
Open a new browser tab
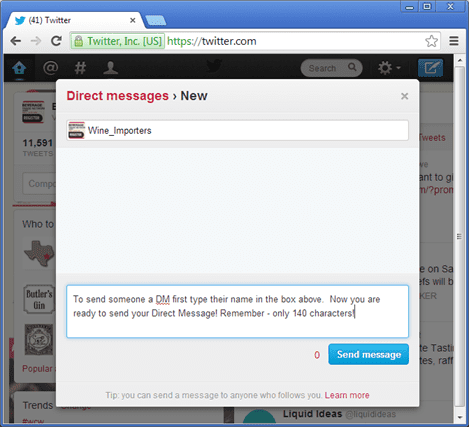click(156, 21)
